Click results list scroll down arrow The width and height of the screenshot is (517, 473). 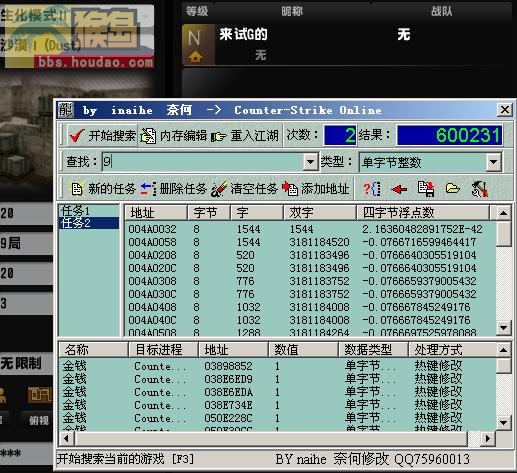click(503, 327)
